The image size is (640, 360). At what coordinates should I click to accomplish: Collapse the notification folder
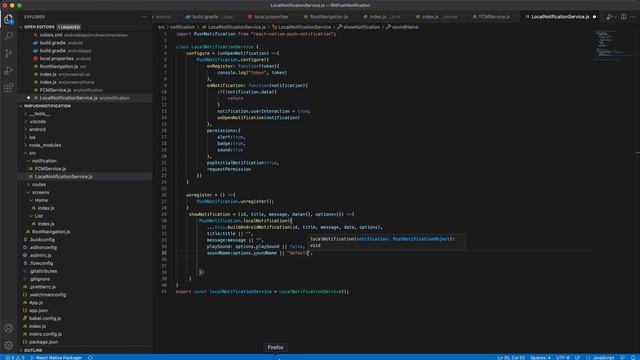click(x=43, y=161)
